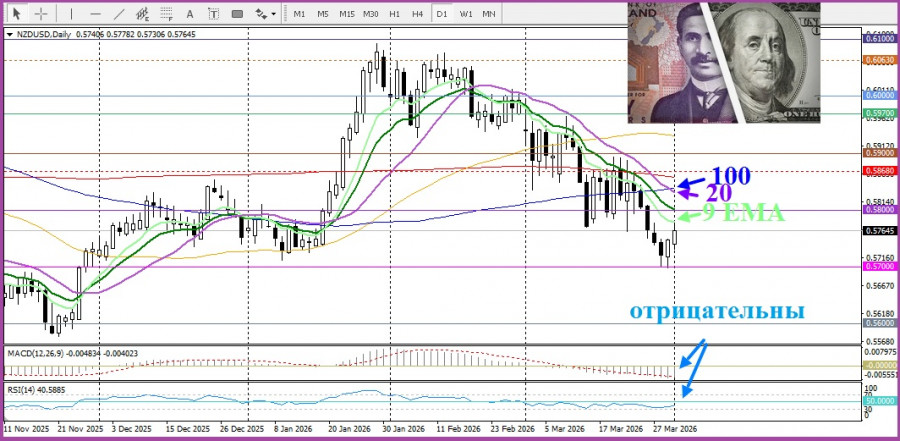Screen dimensions: 900x441
Task: Switch chart to M15 timeframe
Action: tap(346, 14)
